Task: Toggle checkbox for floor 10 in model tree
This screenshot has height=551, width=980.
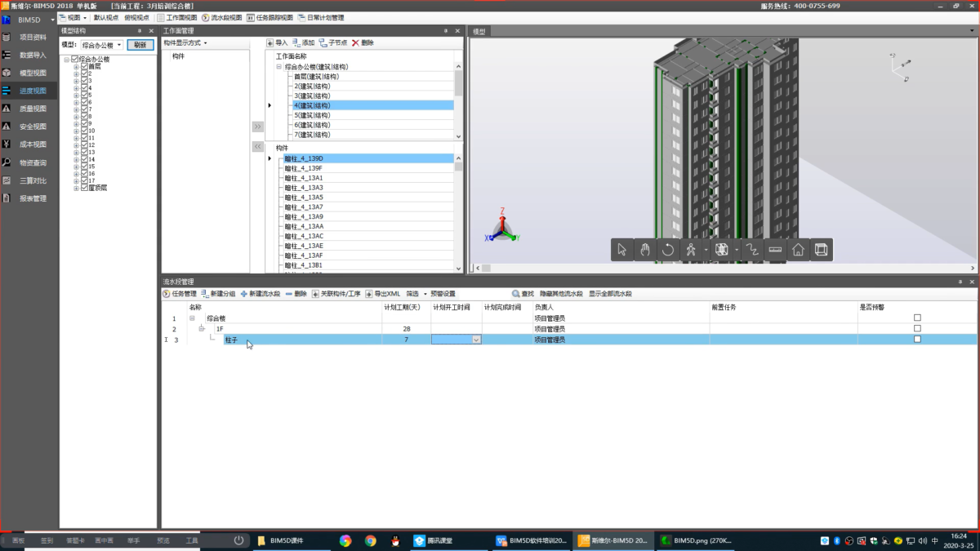Action: [84, 131]
